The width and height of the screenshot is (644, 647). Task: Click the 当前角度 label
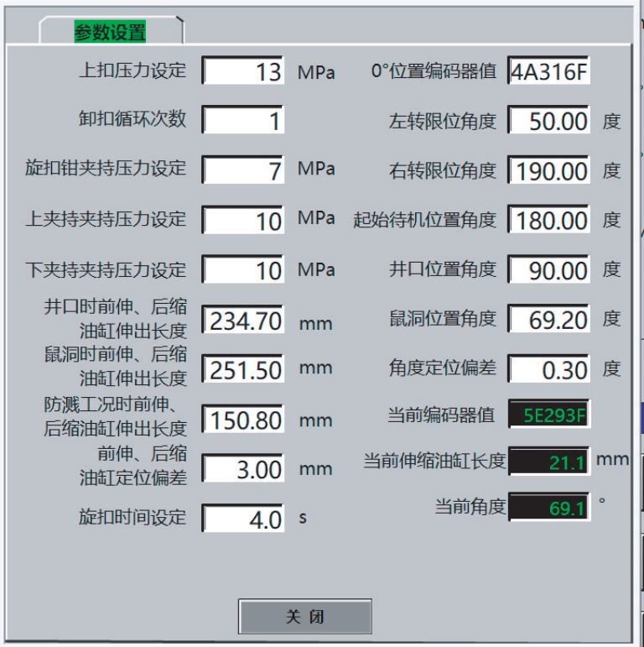pyautogui.click(x=470, y=506)
